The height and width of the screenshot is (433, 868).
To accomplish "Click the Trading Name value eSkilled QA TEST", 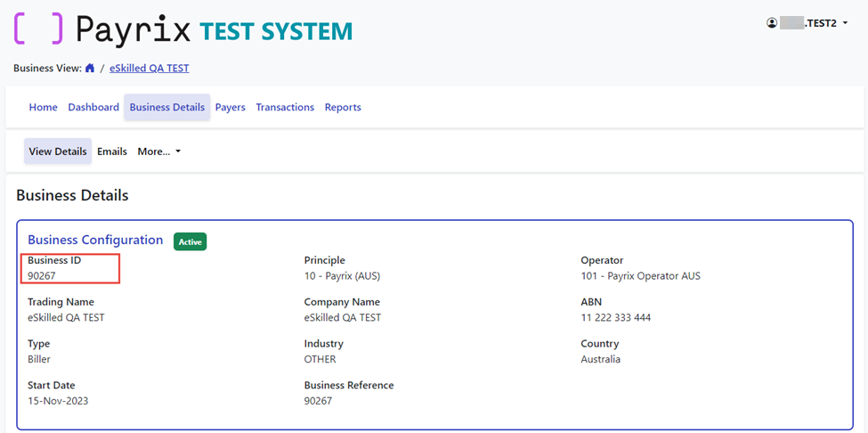I will [x=67, y=318].
